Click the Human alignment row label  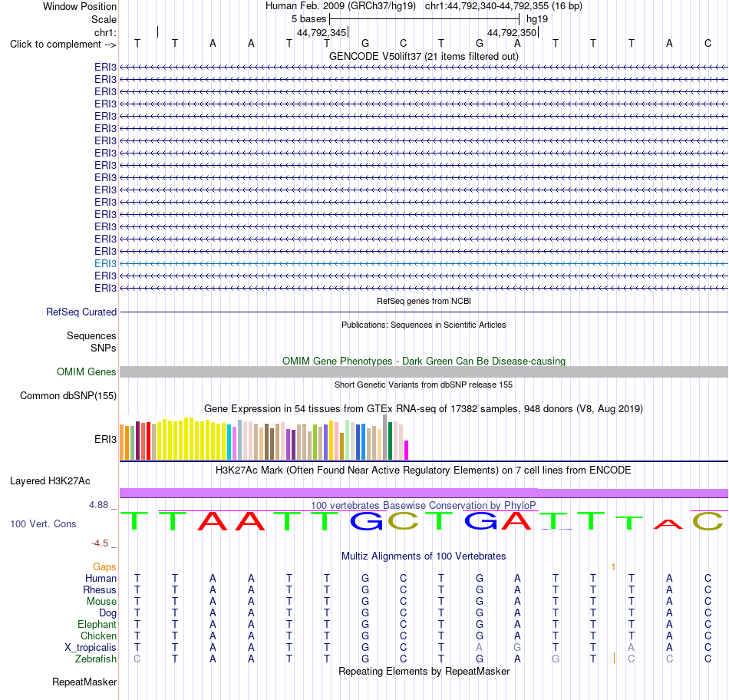click(x=101, y=578)
